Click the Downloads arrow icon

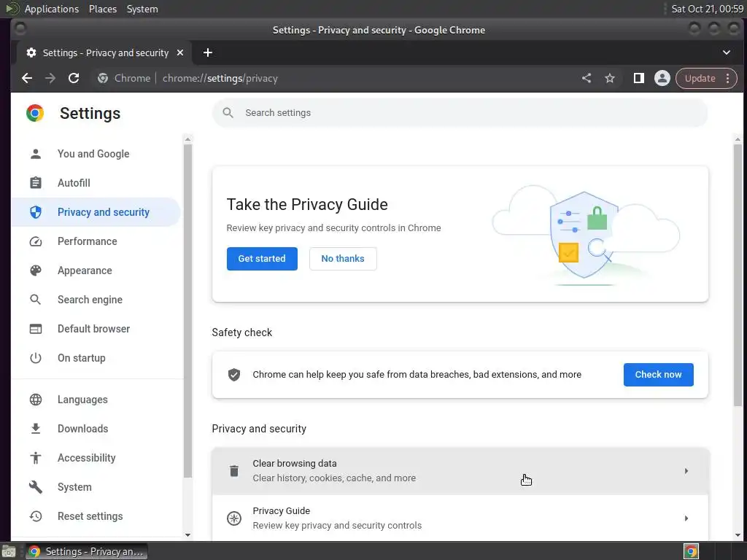click(36, 429)
